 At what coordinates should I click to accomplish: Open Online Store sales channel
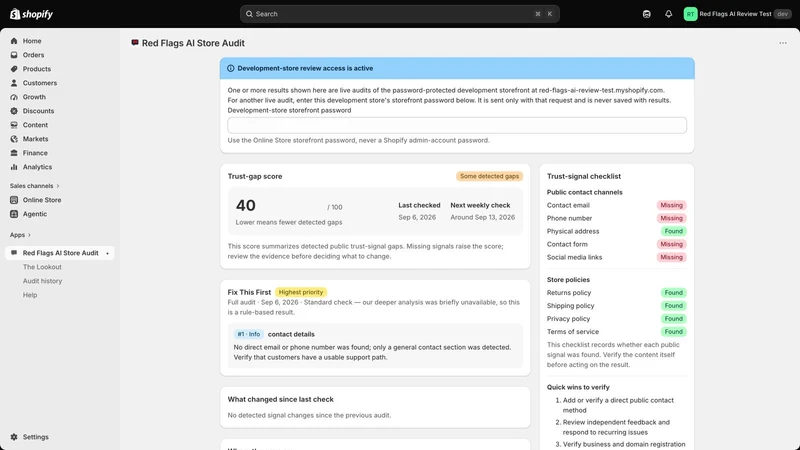click(x=42, y=200)
